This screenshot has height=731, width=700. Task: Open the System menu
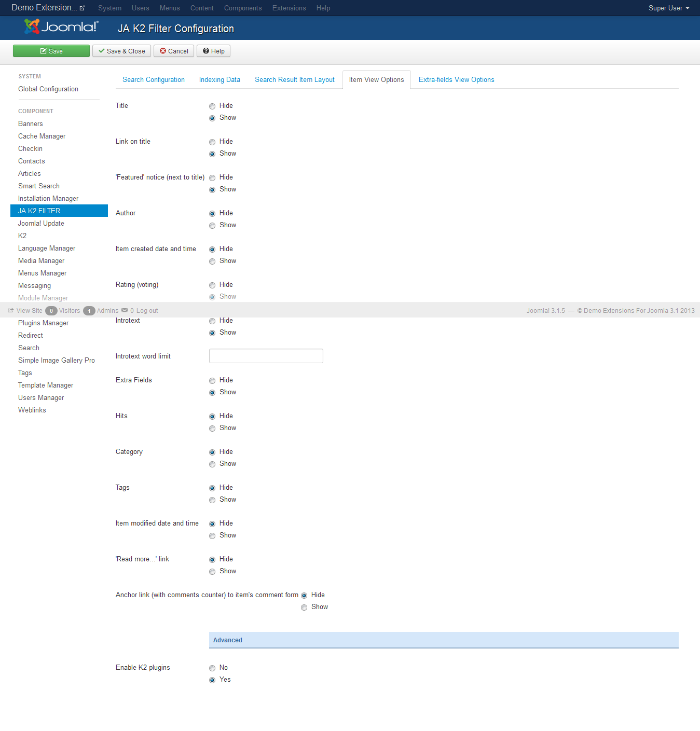pos(109,8)
